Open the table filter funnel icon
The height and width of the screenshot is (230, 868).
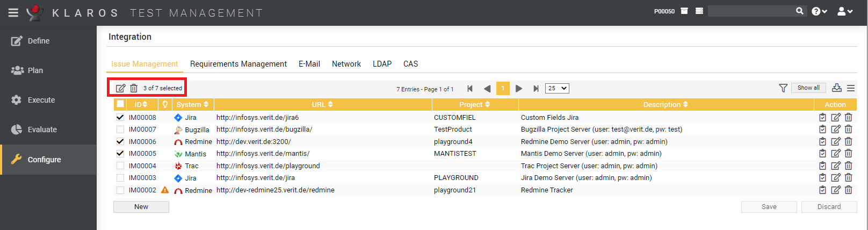[783, 88]
